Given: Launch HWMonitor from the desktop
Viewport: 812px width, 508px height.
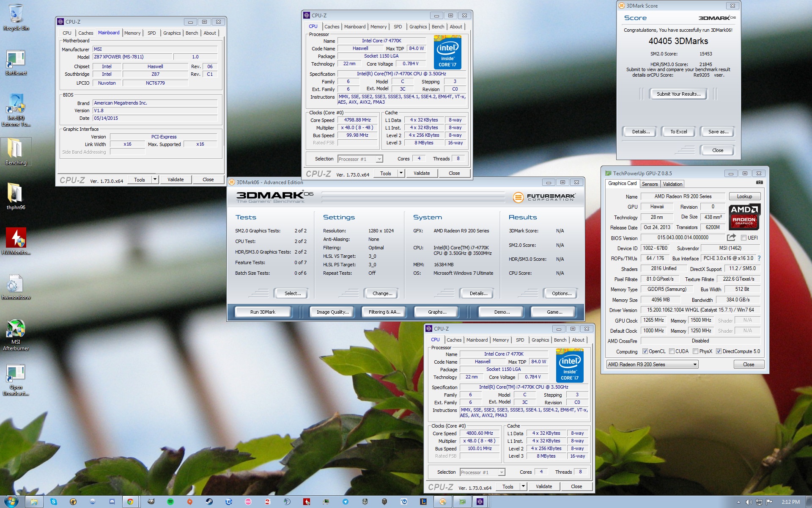Looking at the screenshot, I should (16, 241).
